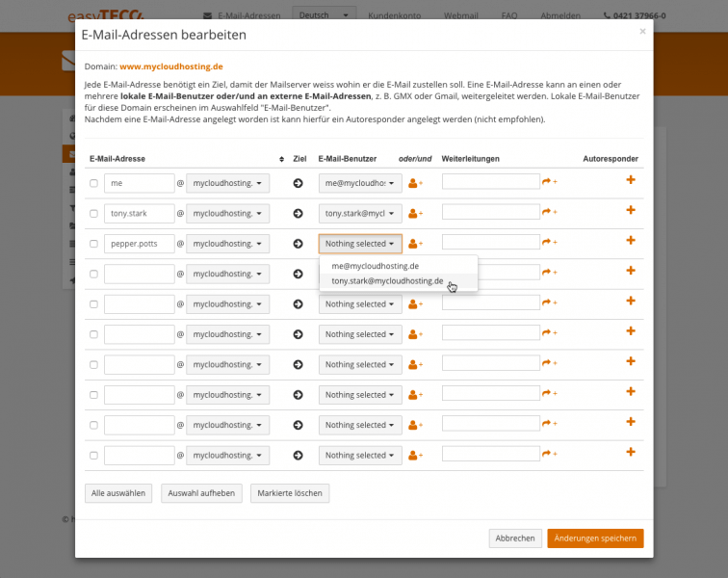Open Nothing selected dropdown in fifth row
This screenshot has width=728, height=578.
point(360,303)
